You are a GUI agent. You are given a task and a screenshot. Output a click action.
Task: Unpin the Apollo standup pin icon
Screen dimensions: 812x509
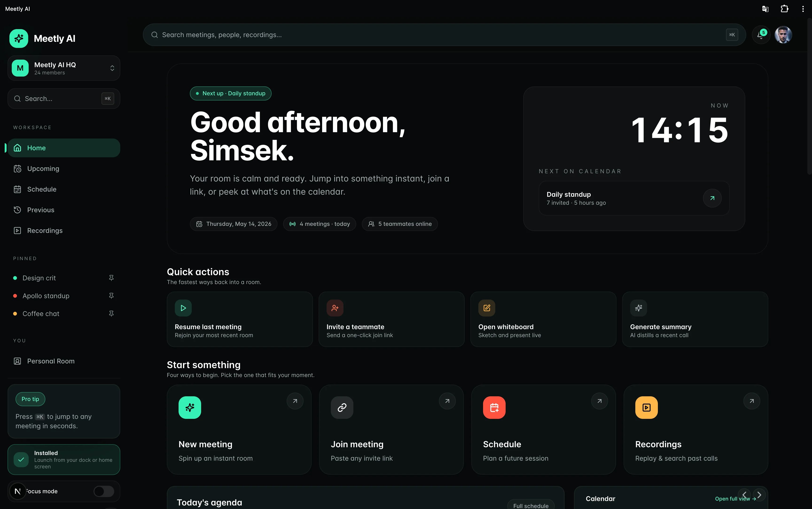click(111, 296)
